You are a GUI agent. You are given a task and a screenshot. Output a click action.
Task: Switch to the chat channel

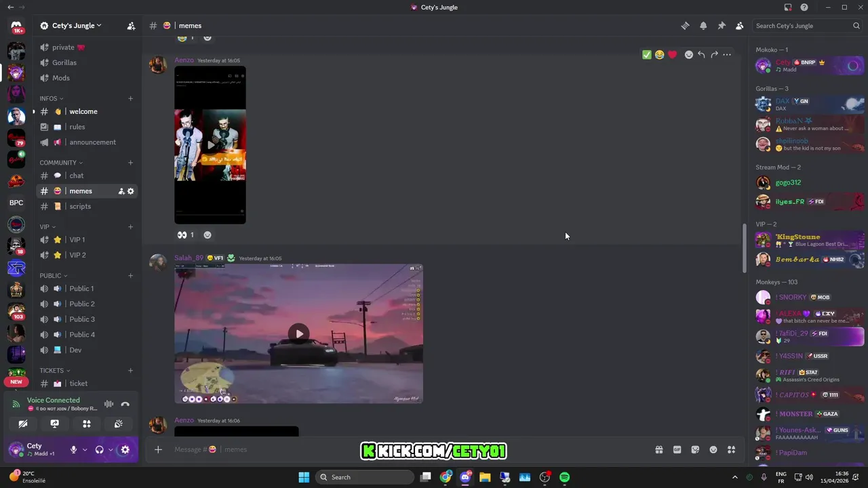87,176
